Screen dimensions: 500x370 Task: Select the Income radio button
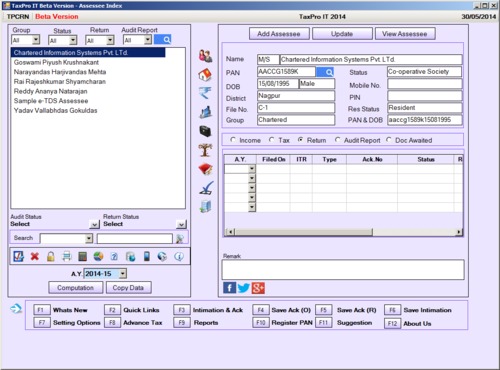(233, 140)
